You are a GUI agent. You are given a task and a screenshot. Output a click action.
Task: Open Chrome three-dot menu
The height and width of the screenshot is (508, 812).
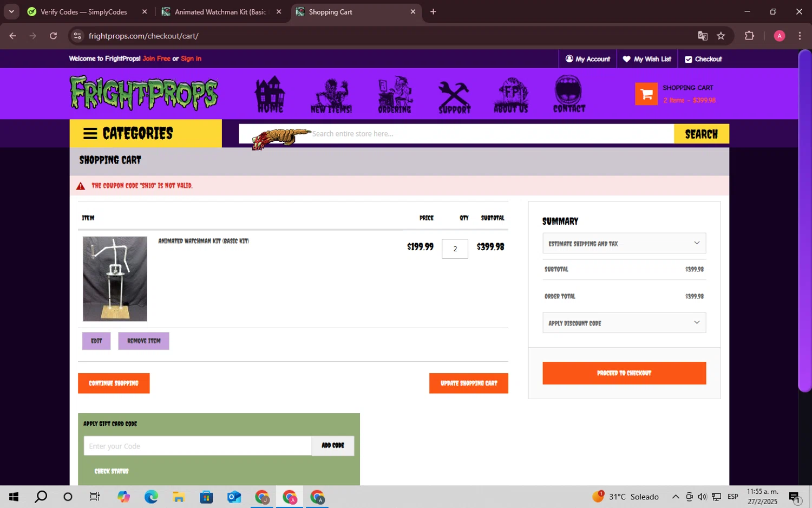pos(800,36)
